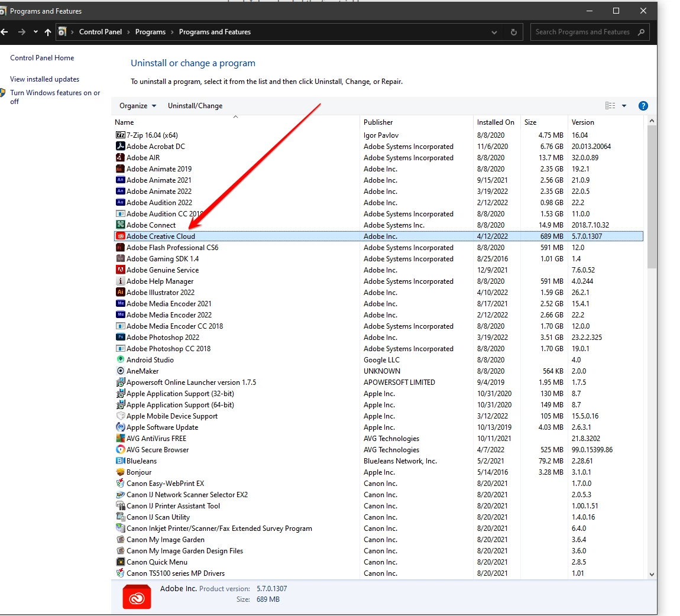Click the Adobe Genuine Service icon
Screen dimensions: 680x616
121,270
